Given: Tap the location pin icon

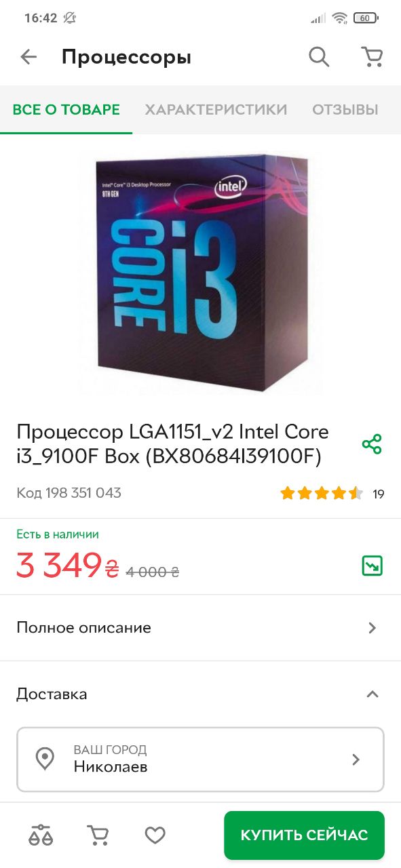Looking at the screenshot, I should 45,759.
